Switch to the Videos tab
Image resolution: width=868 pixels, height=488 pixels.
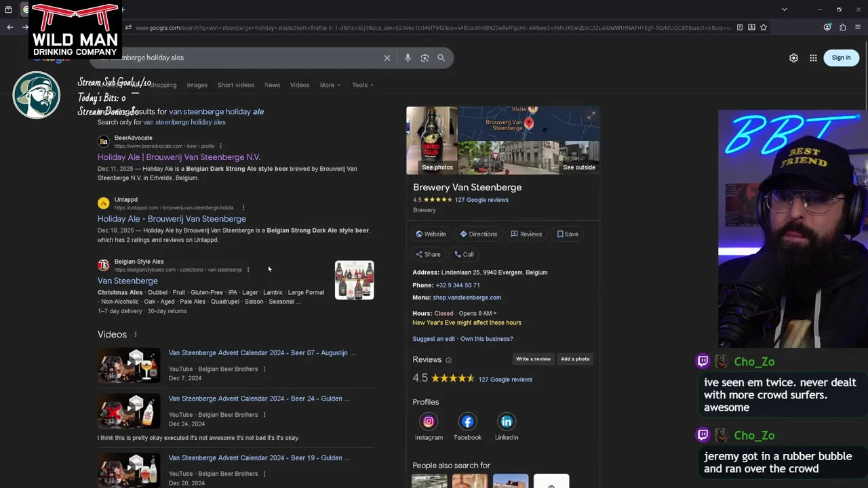coord(300,85)
